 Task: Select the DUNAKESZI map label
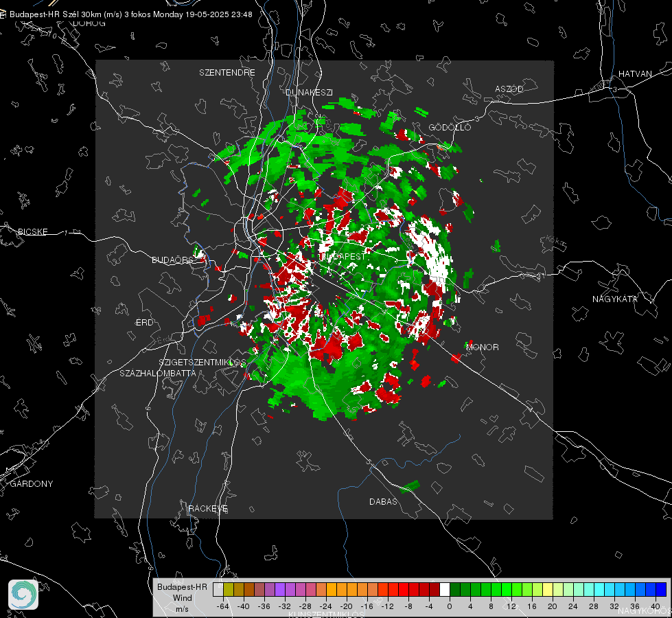[x=310, y=92]
